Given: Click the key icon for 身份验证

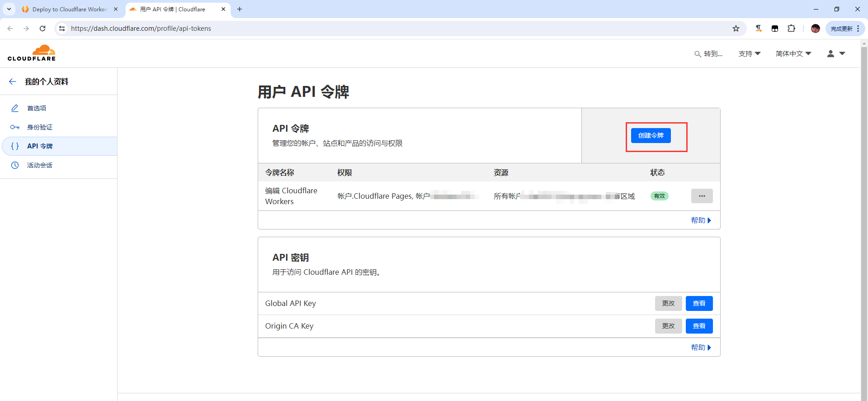Looking at the screenshot, I should point(15,127).
